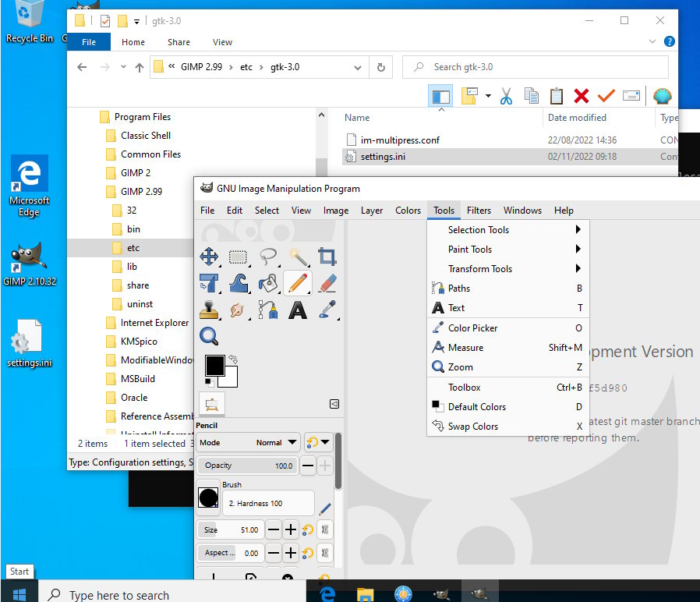Open the Mode Normal dropdown
700x602 pixels.
(248, 442)
